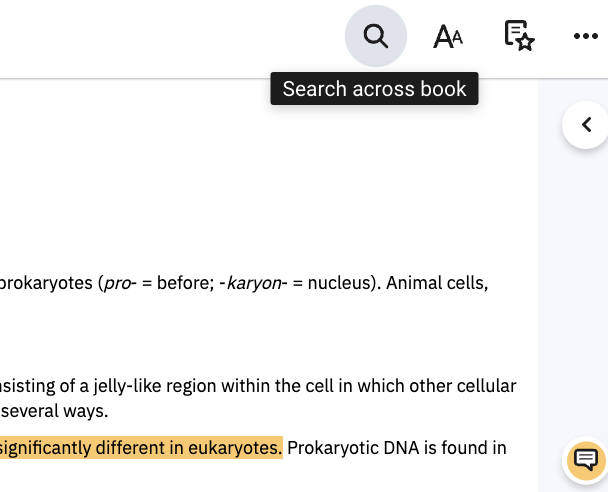Click the phrase "Animal cells,"
This screenshot has width=608, height=492.
pos(437,283)
